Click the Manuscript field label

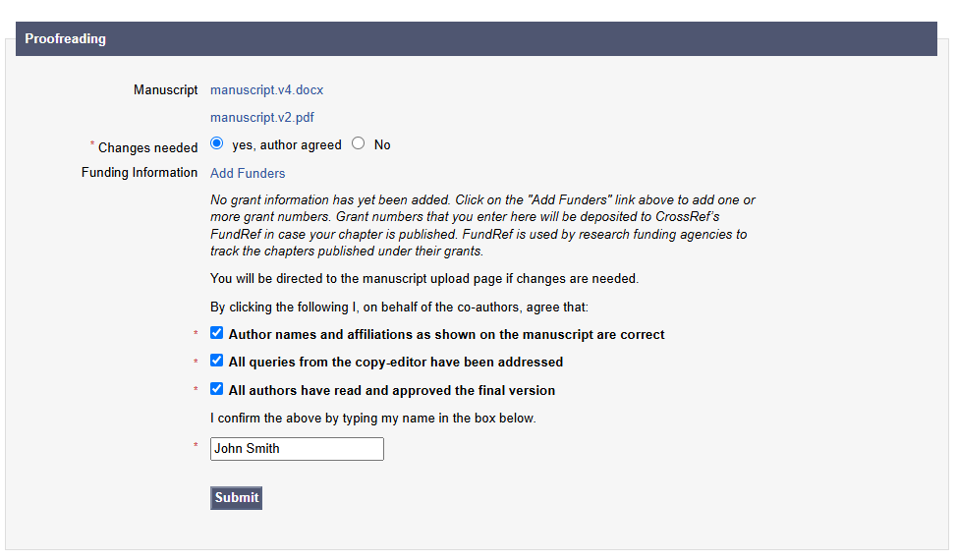click(165, 89)
